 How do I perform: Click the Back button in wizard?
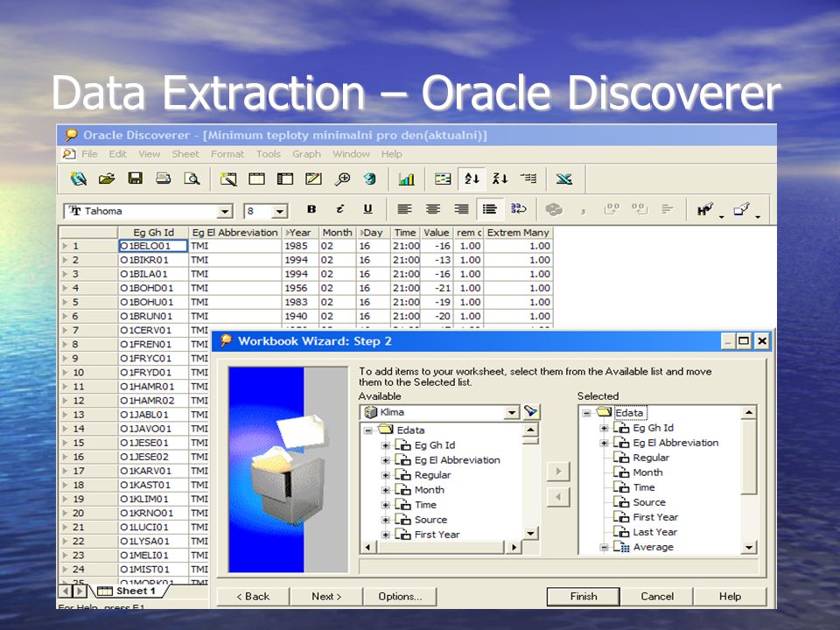pyautogui.click(x=253, y=596)
